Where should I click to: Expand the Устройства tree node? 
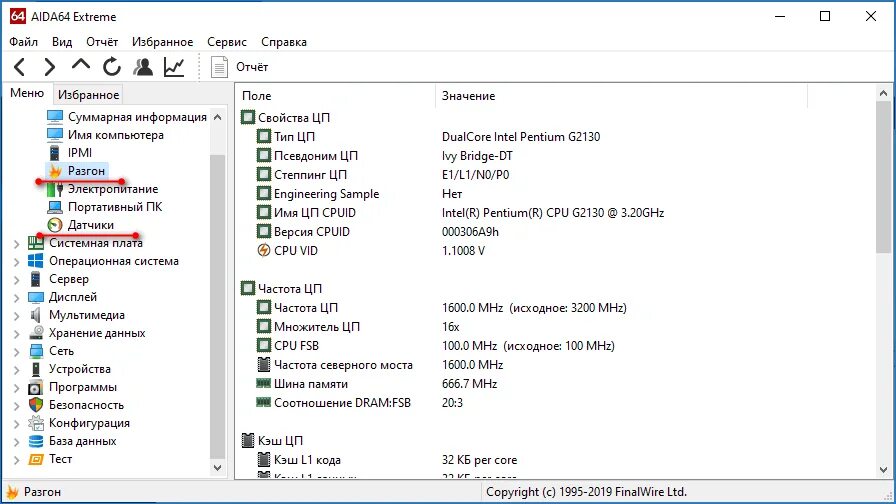16,370
